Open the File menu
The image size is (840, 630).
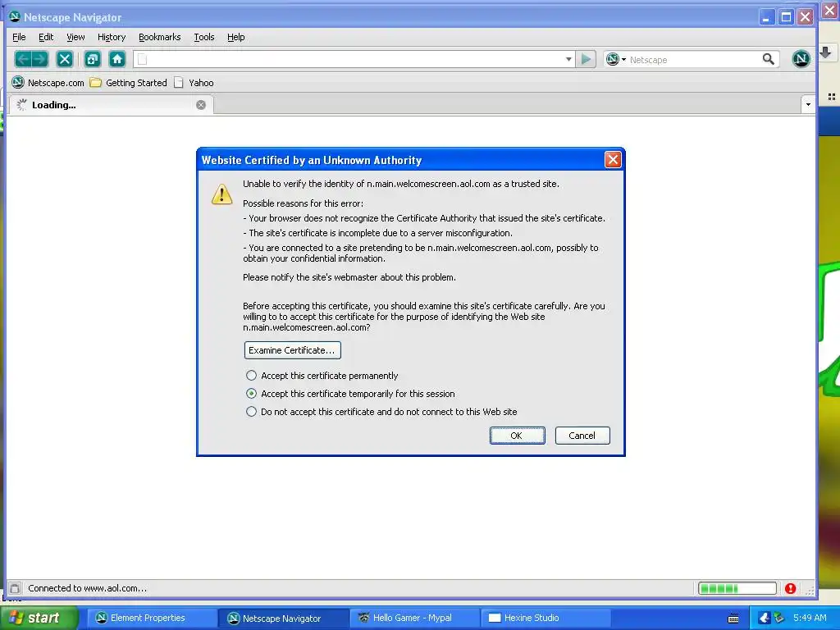point(19,37)
